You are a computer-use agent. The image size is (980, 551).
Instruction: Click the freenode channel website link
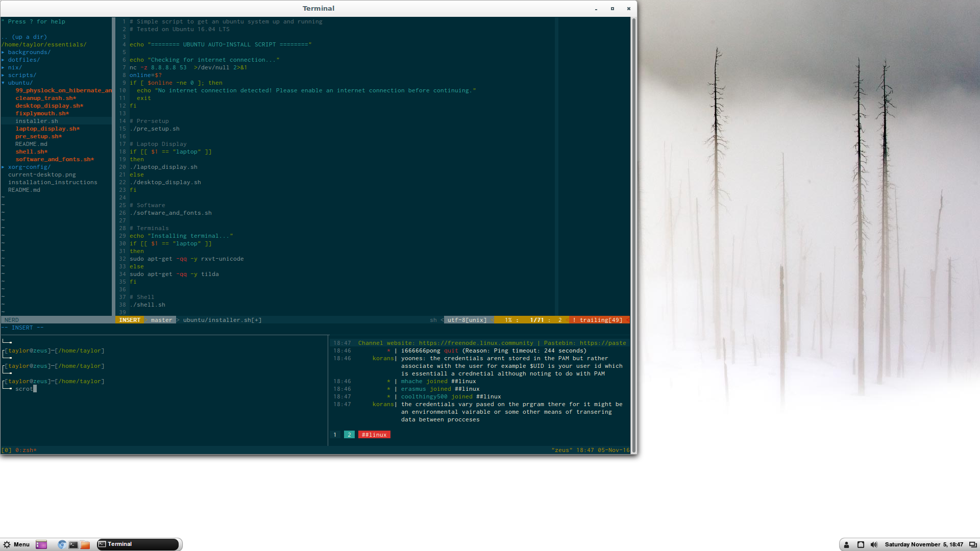(x=476, y=343)
